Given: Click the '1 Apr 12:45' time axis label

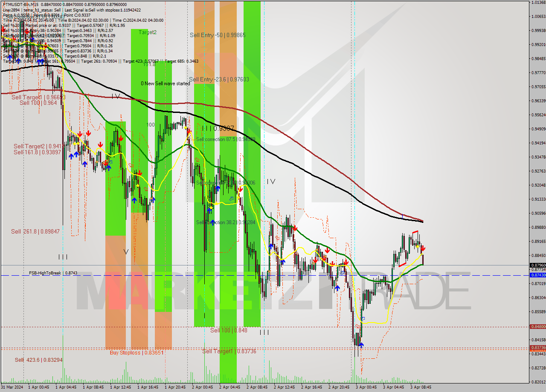Looking at the screenshot, I should 120,387.
